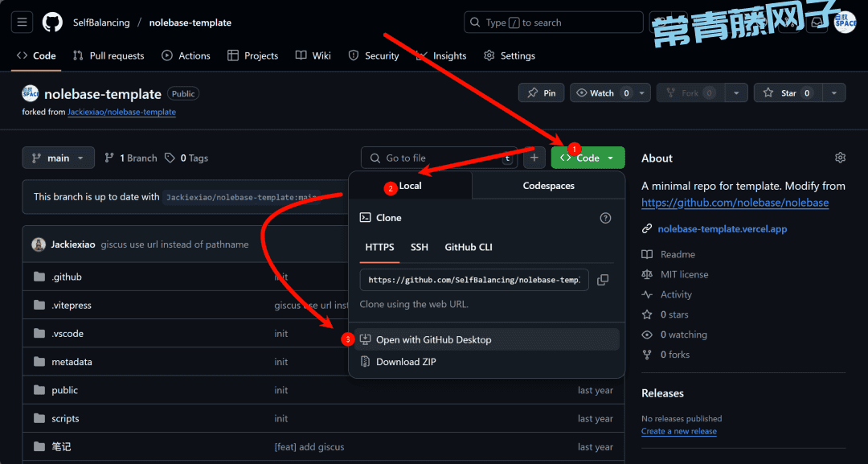
Task: Open nolebase-template breadcrumb link
Action: (x=190, y=23)
